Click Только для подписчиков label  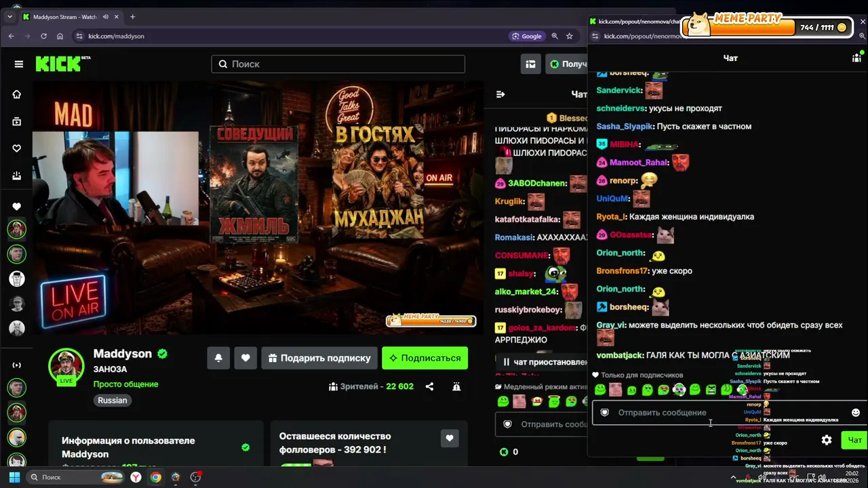642,375
